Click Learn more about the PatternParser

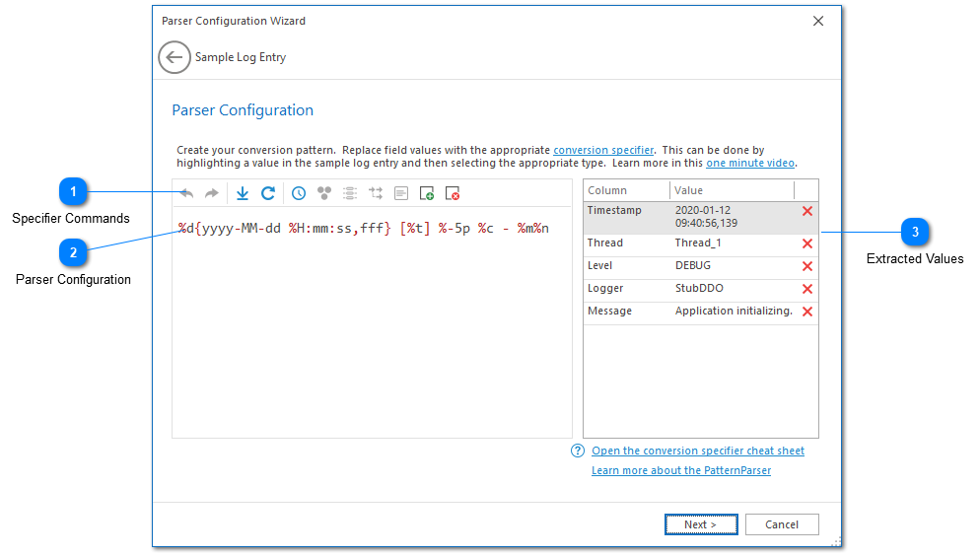(x=681, y=470)
